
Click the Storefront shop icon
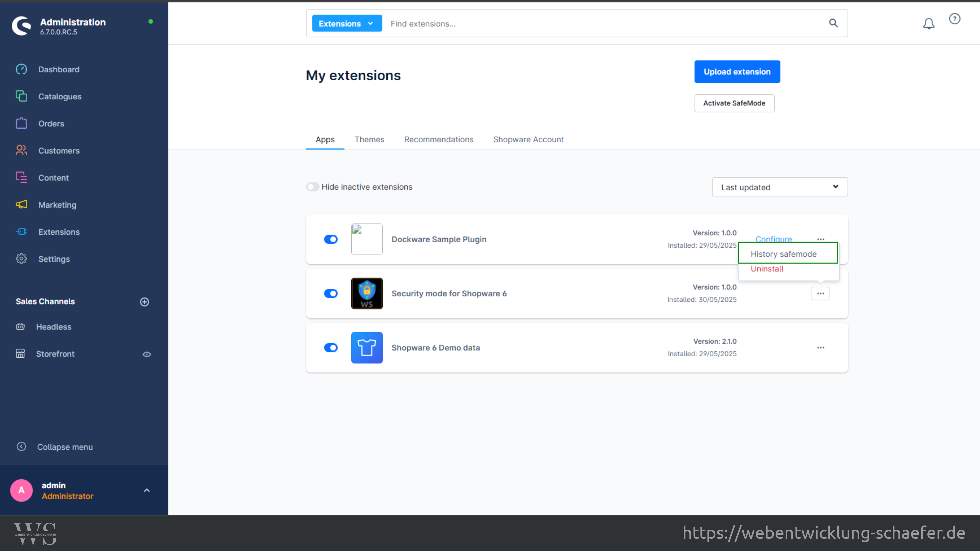click(20, 354)
